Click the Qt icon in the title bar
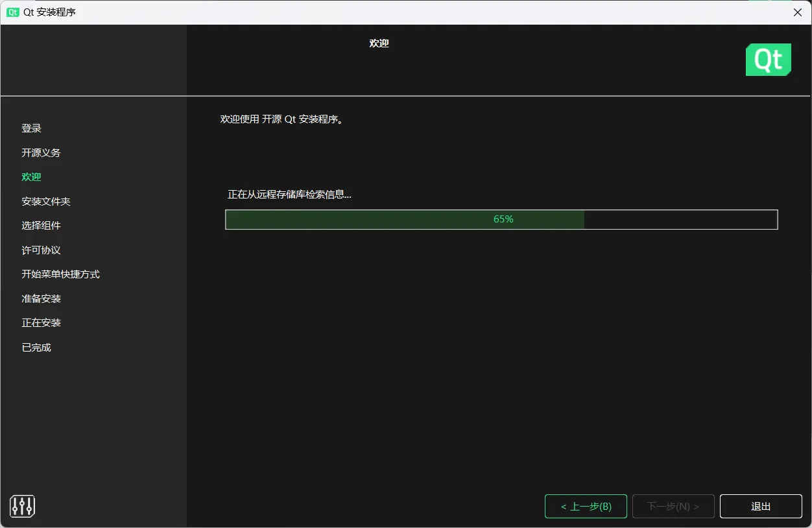Image resolution: width=812 pixels, height=528 pixels. point(12,12)
